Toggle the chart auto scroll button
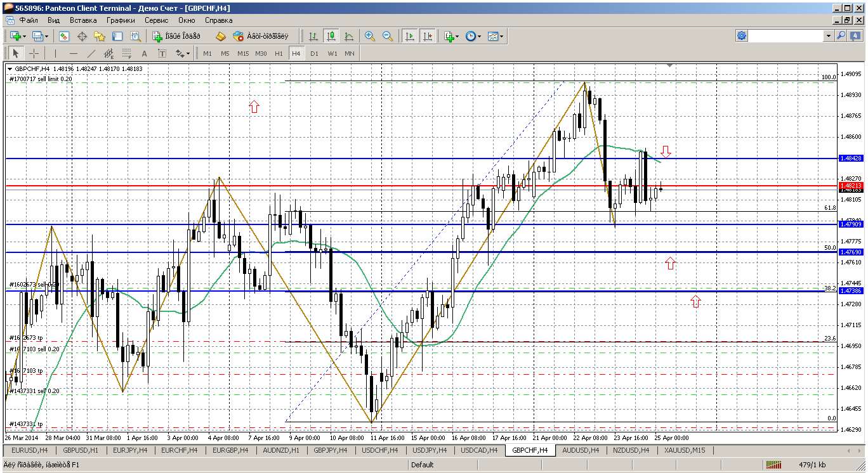 (x=410, y=36)
